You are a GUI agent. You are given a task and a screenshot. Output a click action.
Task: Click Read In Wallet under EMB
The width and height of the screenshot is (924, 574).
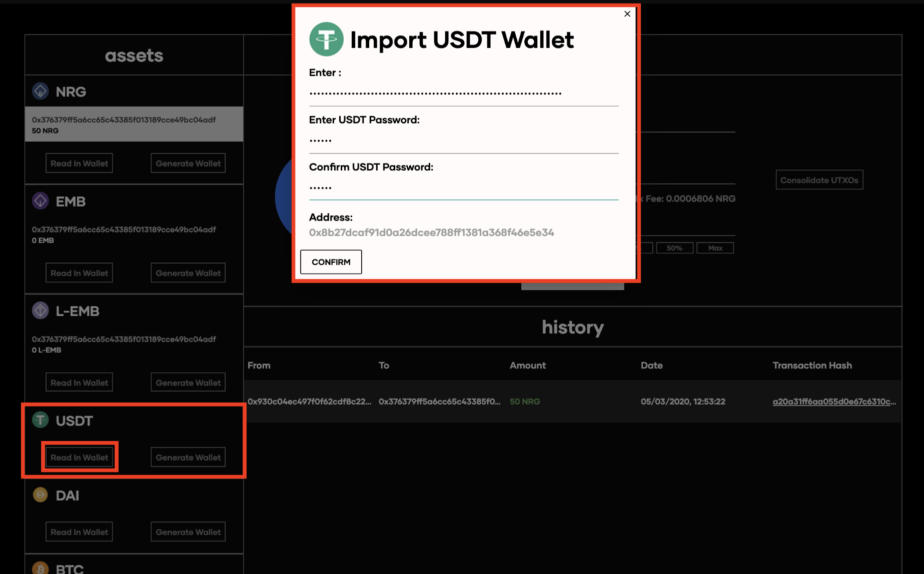tap(79, 273)
